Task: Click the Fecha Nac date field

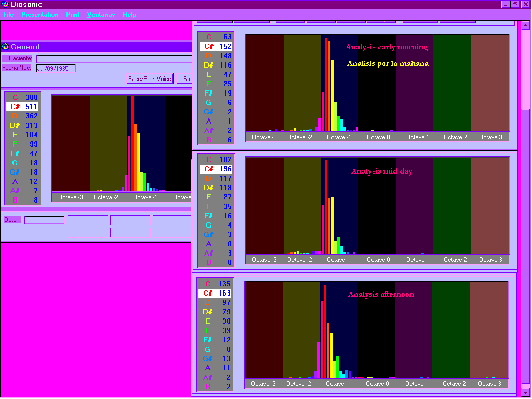Action: pyautogui.click(x=56, y=68)
